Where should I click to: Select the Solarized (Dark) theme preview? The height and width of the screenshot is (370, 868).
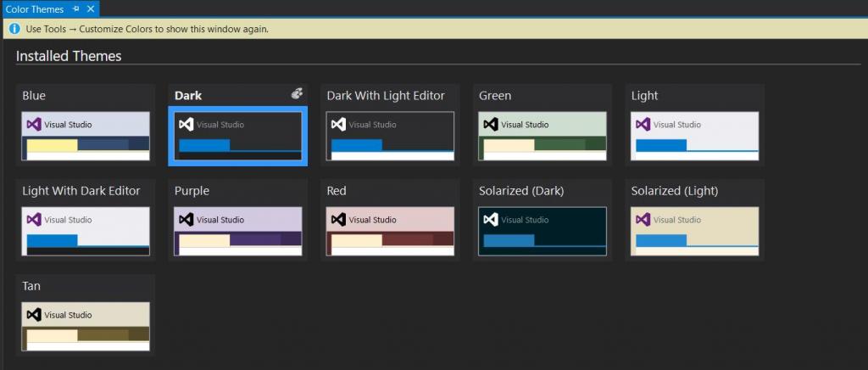click(x=542, y=232)
